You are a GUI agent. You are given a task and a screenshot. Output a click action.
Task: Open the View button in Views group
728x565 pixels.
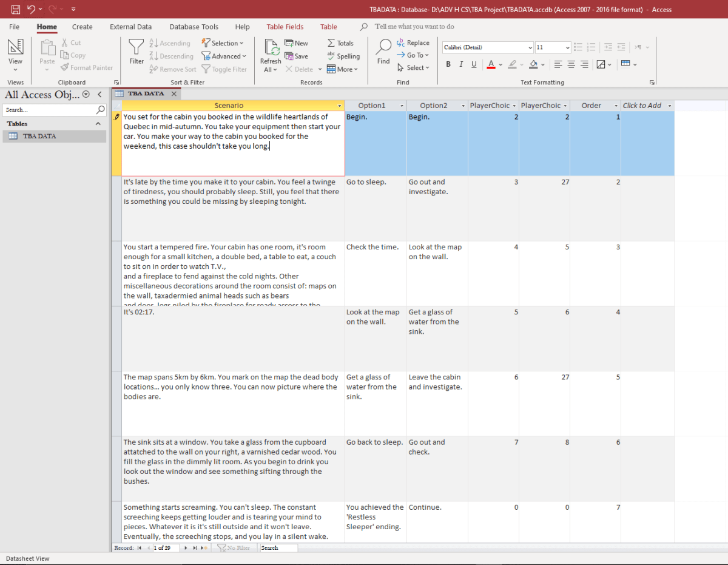point(15,55)
